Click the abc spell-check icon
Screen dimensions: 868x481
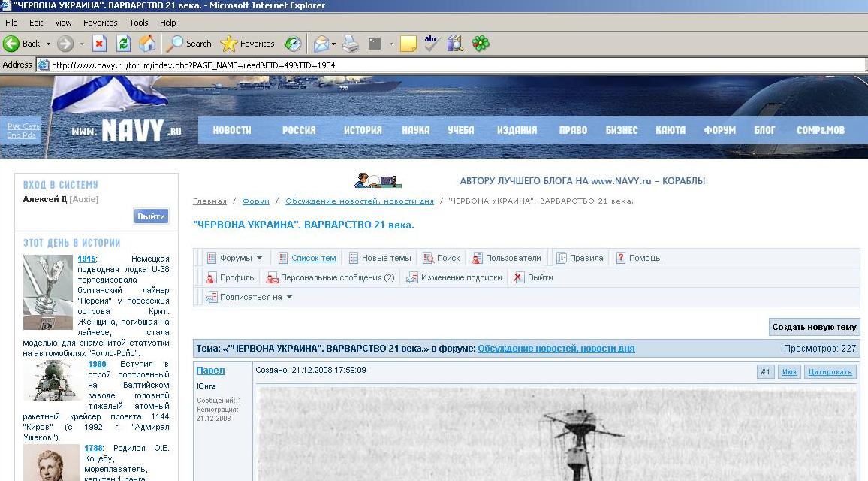431,44
